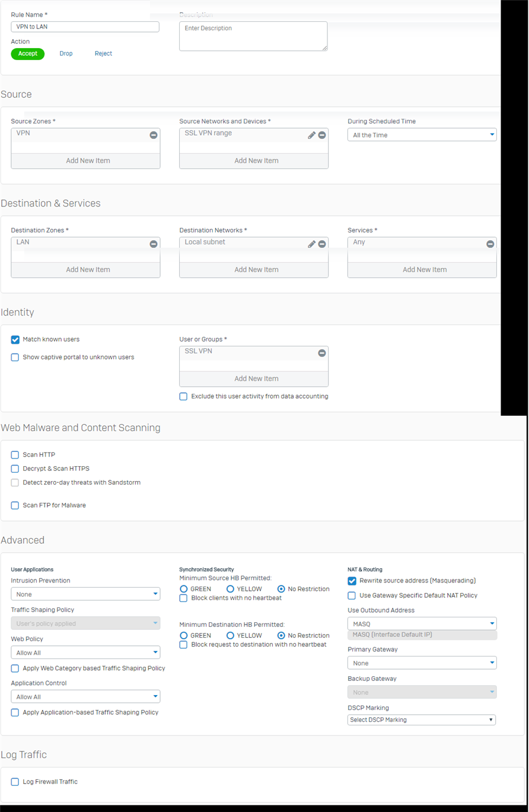Remove SSL VPN from User or Groups
Image resolution: width=529 pixels, height=812 pixels.
click(x=322, y=353)
